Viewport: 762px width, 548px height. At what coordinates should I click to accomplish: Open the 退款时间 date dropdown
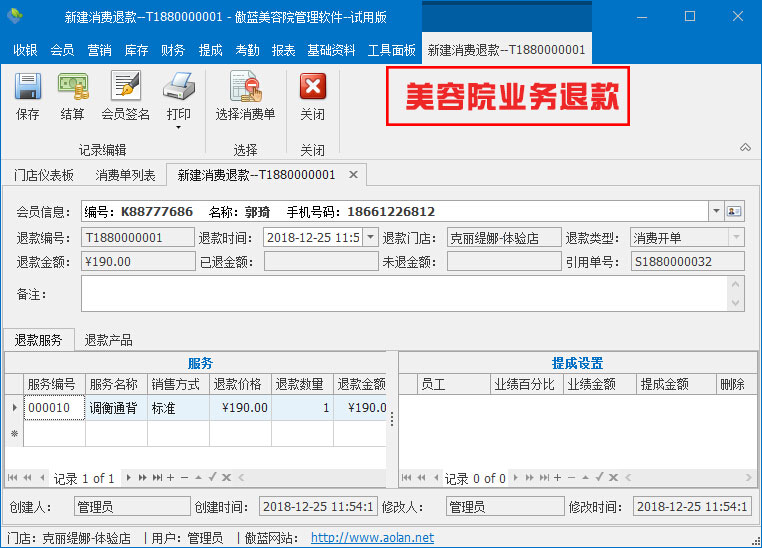(x=371, y=238)
